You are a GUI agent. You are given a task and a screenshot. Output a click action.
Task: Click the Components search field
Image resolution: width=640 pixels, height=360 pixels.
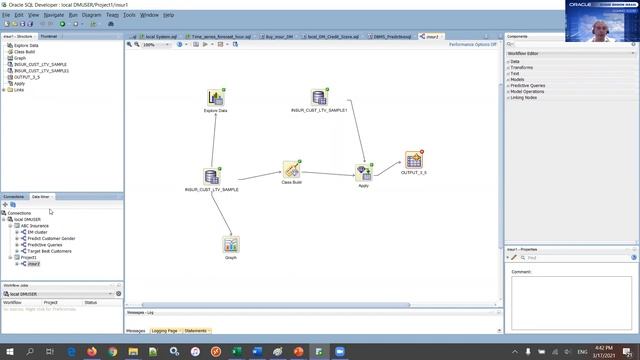tap(571, 44)
